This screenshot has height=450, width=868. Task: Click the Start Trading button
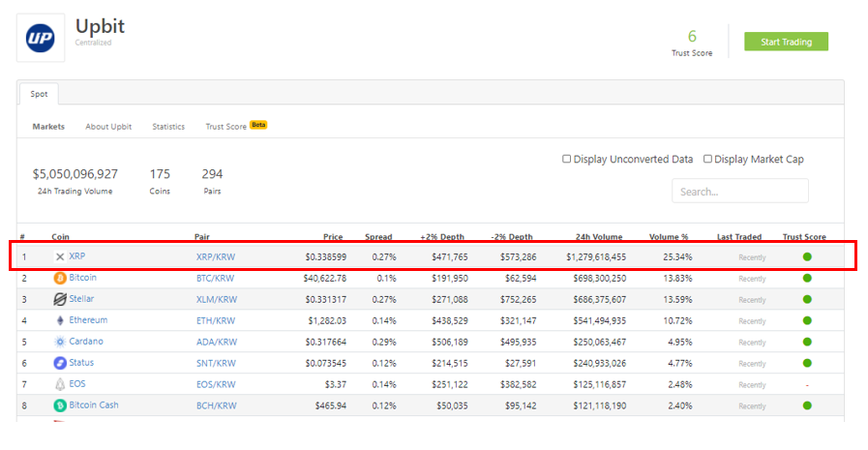pyautogui.click(x=786, y=42)
